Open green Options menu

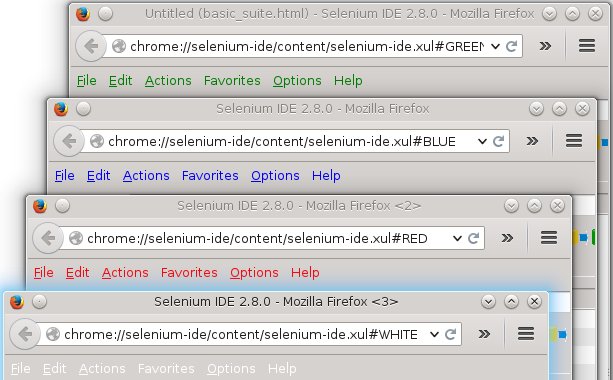pyautogui.click(x=297, y=81)
